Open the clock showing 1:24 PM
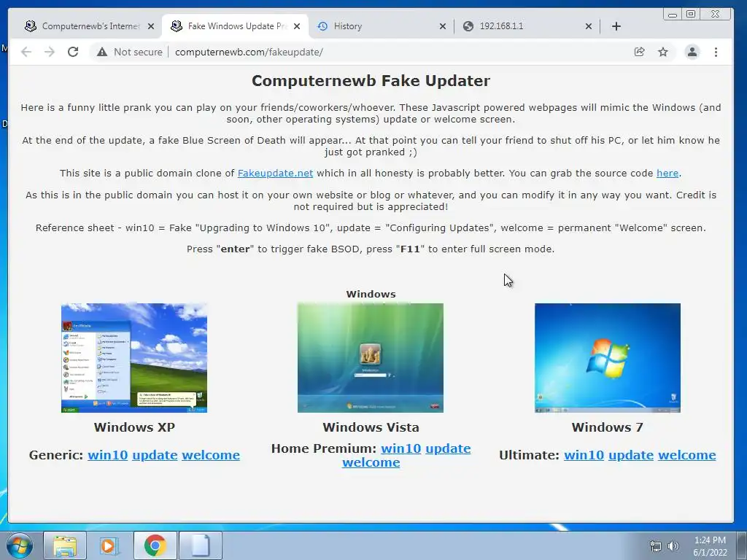Viewport: 747px width, 560px height. click(x=710, y=546)
